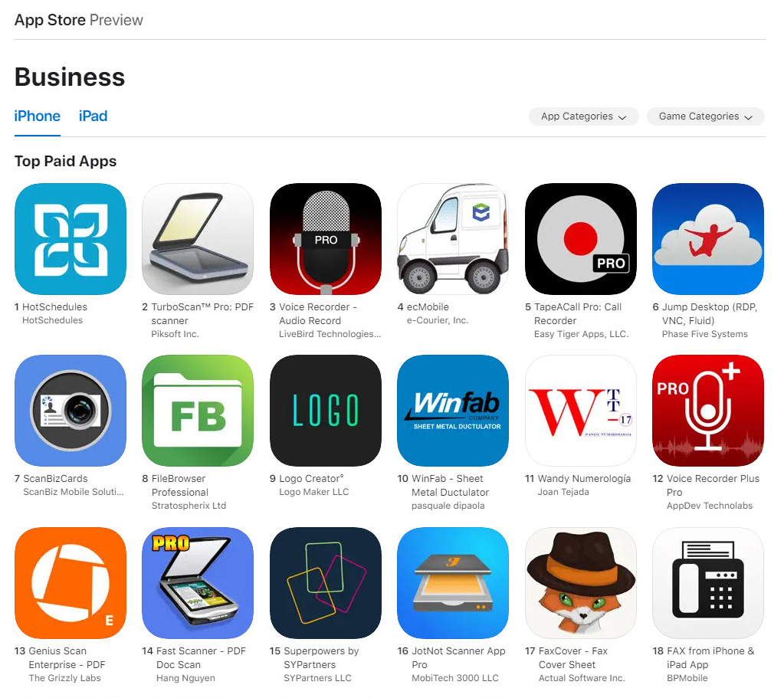Choose the Genius Scan Enterprise orange icon
The image size is (784, 698).
[71, 583]
